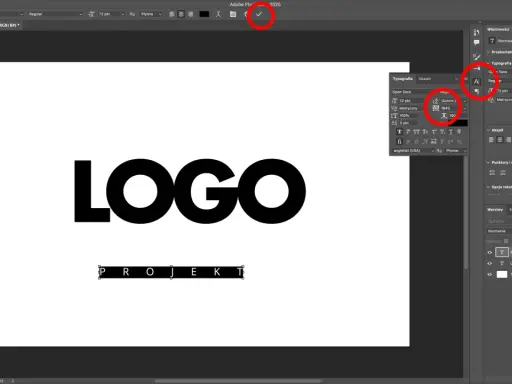Open the Normalne blend mode dropdown
512x384 pixels.
(498, 231)
